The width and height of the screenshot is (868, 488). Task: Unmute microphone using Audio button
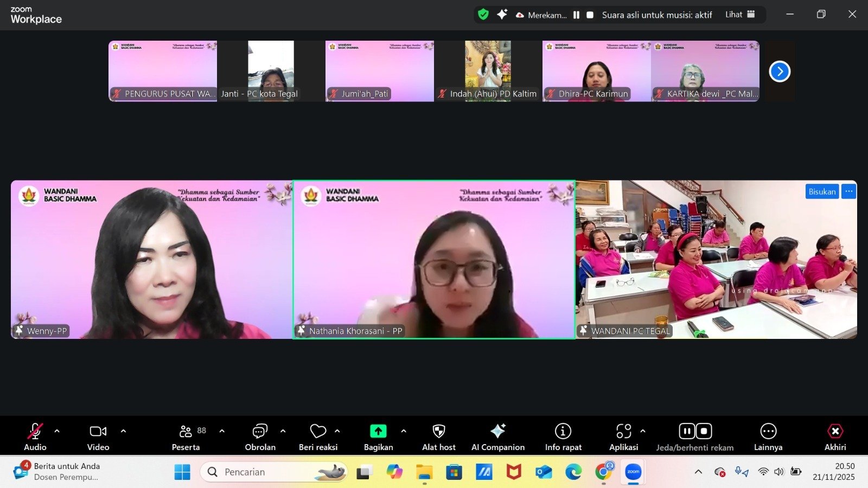click(35, 437)
